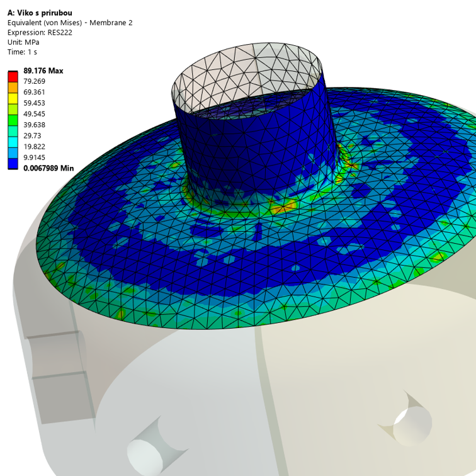Viewport: 476px width, 476px height.
Task: Click the '79.269' legend value
Action: coord(34,81)
